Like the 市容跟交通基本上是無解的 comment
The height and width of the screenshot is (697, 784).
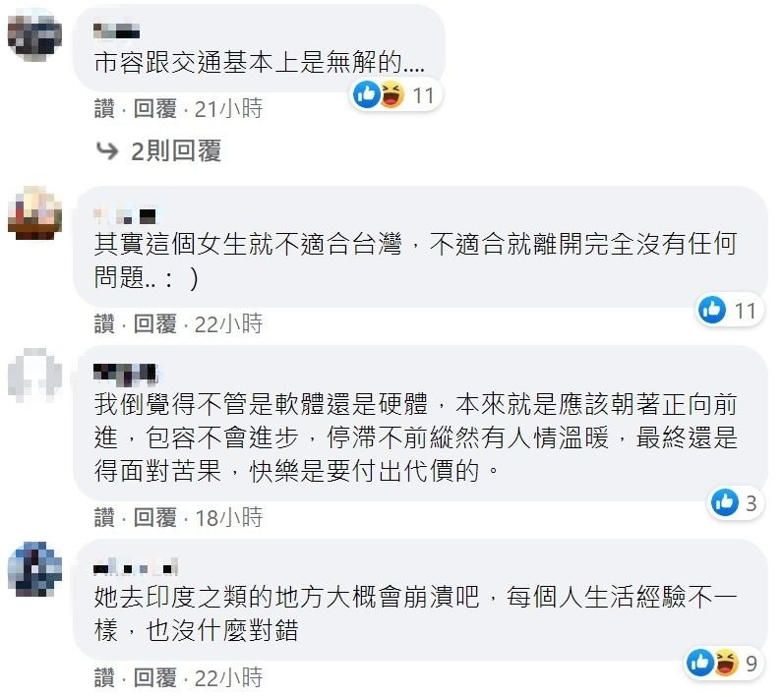click(x=104, y=109)
